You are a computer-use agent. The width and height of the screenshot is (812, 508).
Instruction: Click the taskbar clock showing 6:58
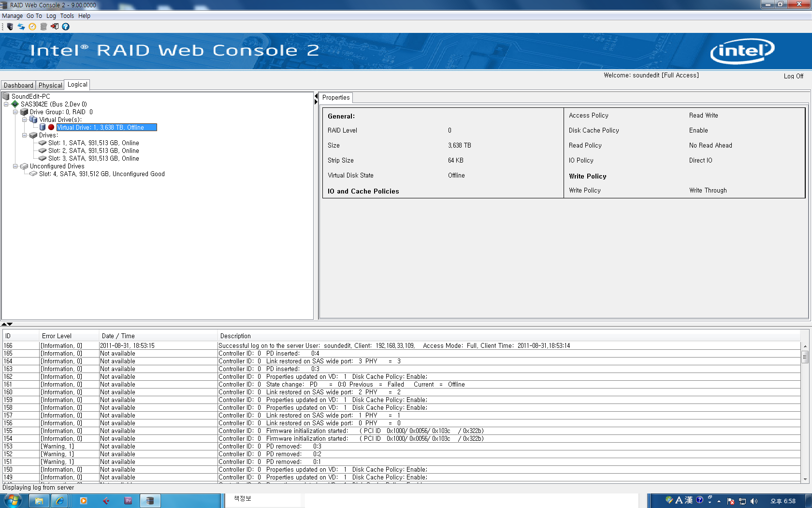(x=783, y=501)
